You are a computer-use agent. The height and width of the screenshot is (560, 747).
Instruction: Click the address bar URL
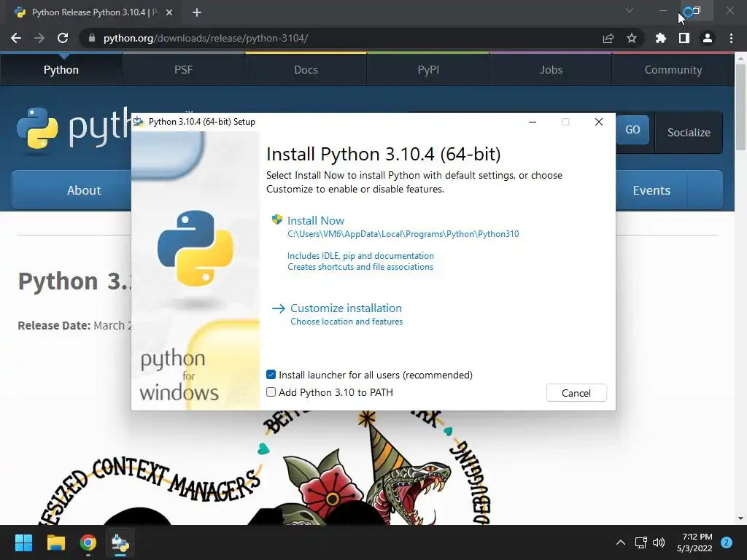(205, 38)
